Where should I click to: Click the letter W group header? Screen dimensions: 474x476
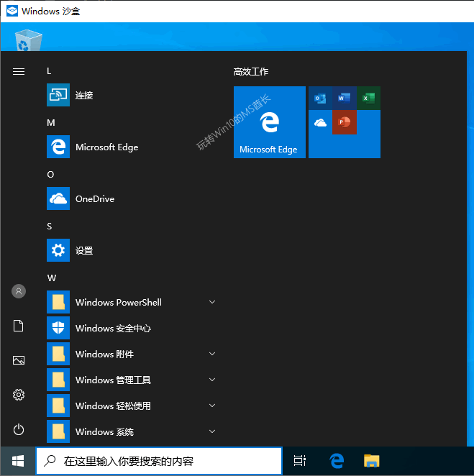click(x=52, y=278)
